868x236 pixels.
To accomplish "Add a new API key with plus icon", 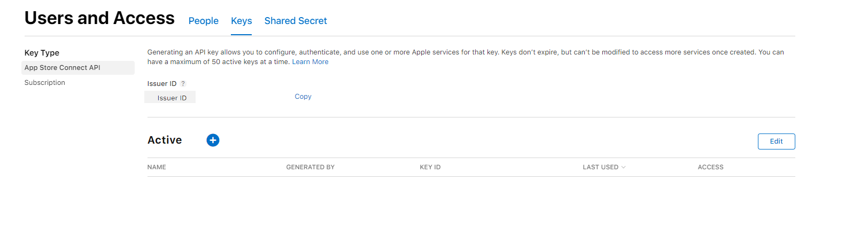I will coord(213,140).
